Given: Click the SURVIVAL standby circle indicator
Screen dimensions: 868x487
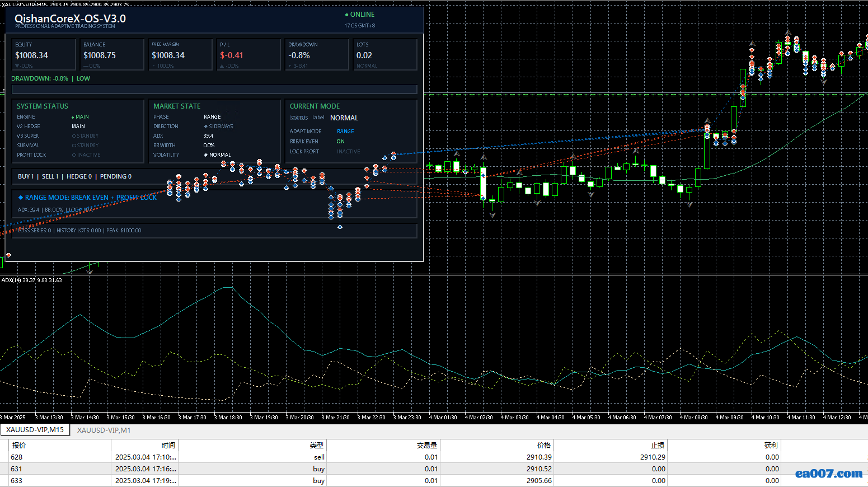Looking at the screenshot, I should click(74, 146).
